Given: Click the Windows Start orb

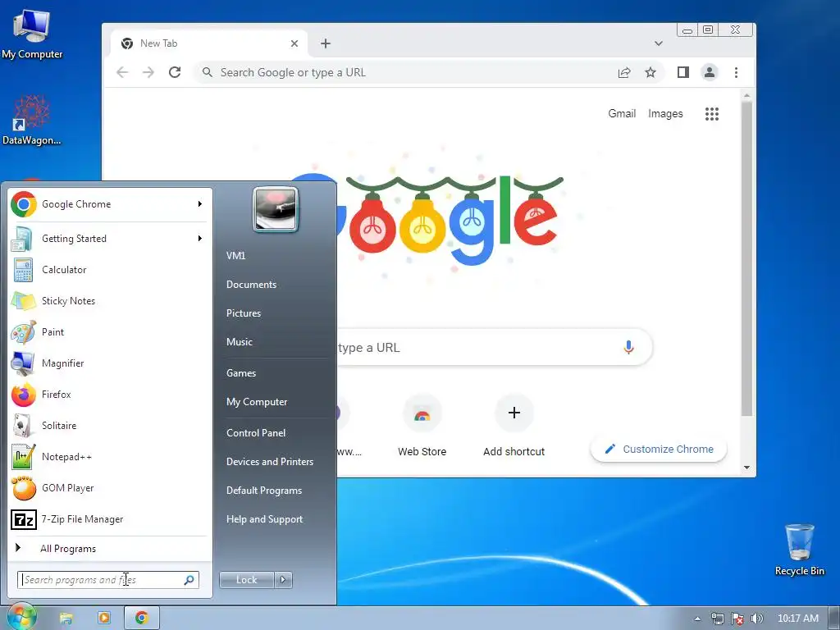Looking at the screenshot, I should click(x=21, y=618).
